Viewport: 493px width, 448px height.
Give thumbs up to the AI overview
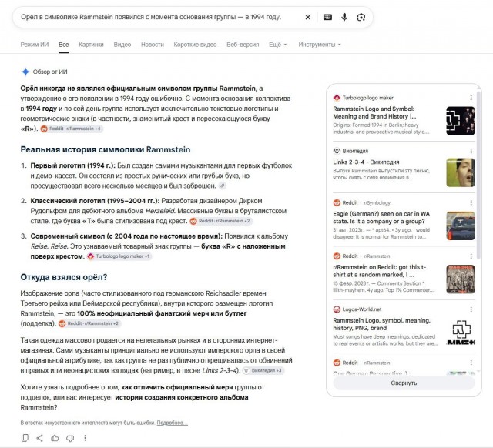(55, 438)
